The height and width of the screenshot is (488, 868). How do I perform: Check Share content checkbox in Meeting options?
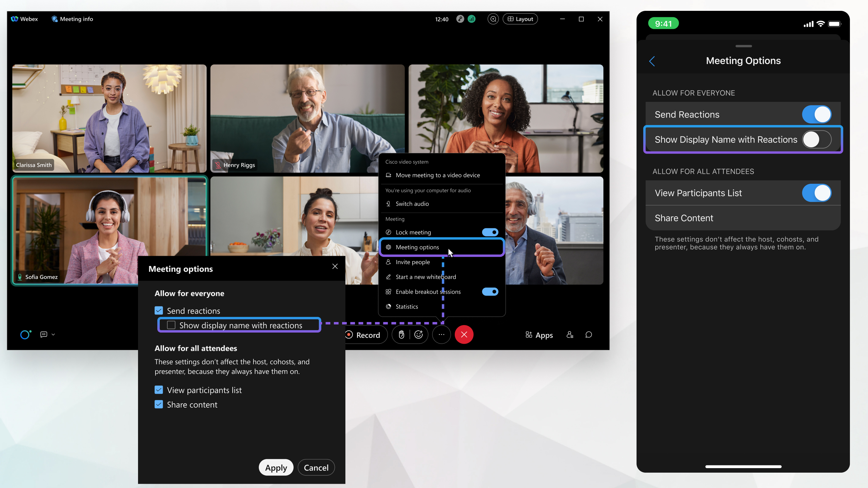159,404
